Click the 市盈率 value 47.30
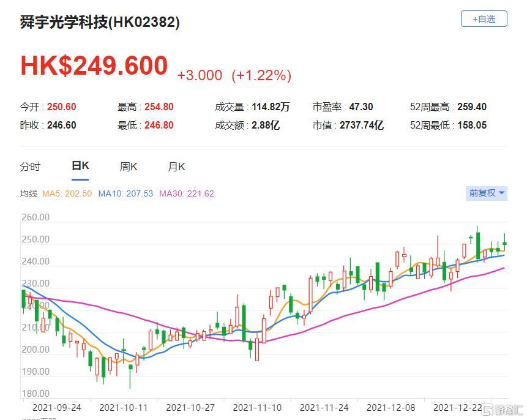This screenshot has width=527, height=420. coord(362,107)
